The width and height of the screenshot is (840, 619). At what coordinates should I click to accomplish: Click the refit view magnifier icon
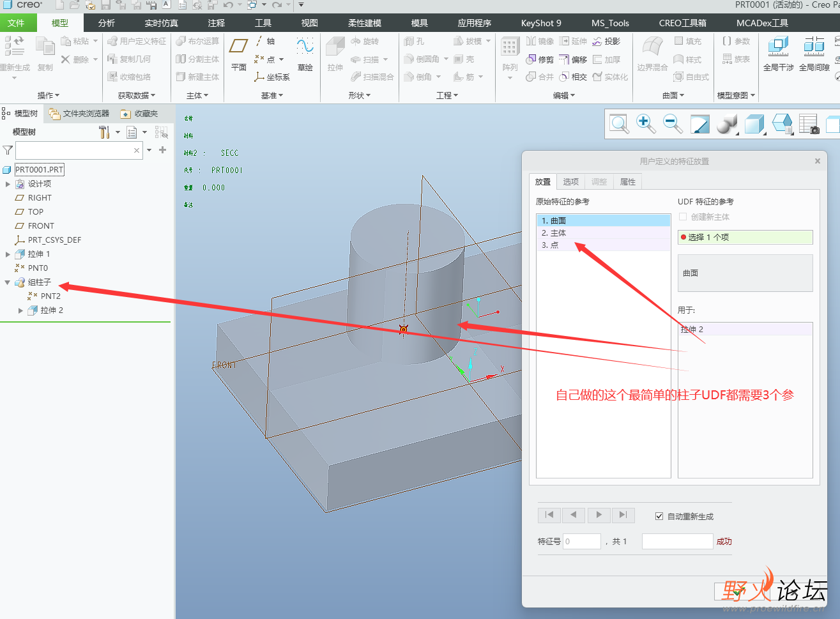coord(619,123)
